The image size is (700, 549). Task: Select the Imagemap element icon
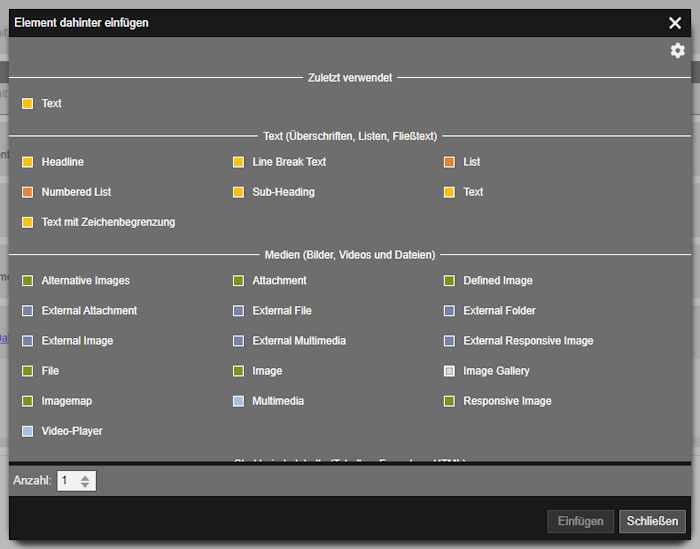coord(28,401)
